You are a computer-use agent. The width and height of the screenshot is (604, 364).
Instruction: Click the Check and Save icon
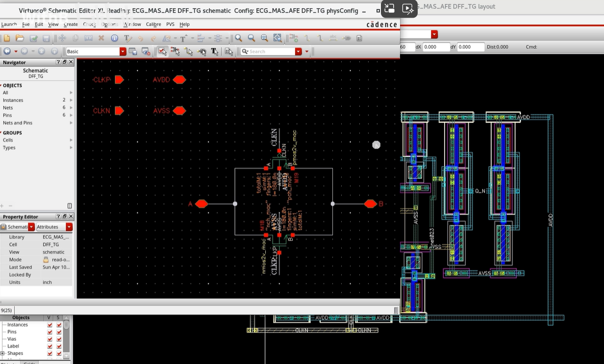(33, 38)
